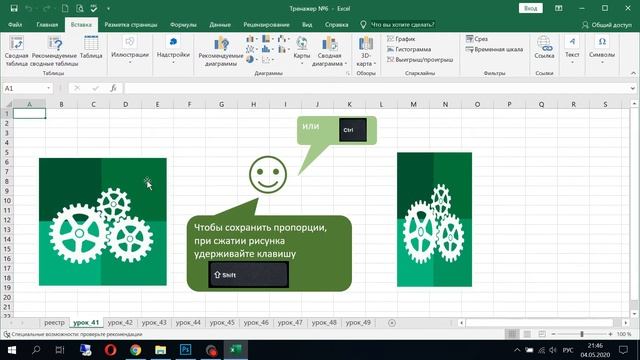Click Рекомендуемые диаграммы button

point(221,51)
